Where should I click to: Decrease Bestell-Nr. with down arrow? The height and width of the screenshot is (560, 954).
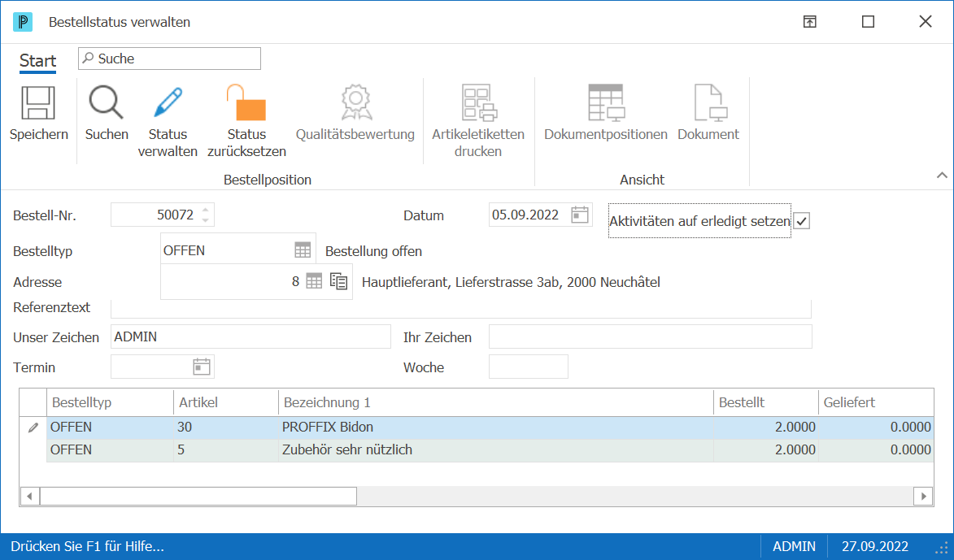206,220
